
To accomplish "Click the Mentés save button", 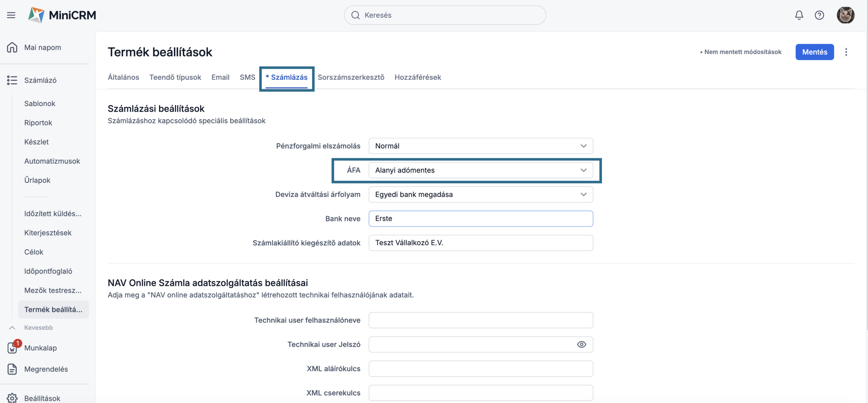I will point(814,52).
